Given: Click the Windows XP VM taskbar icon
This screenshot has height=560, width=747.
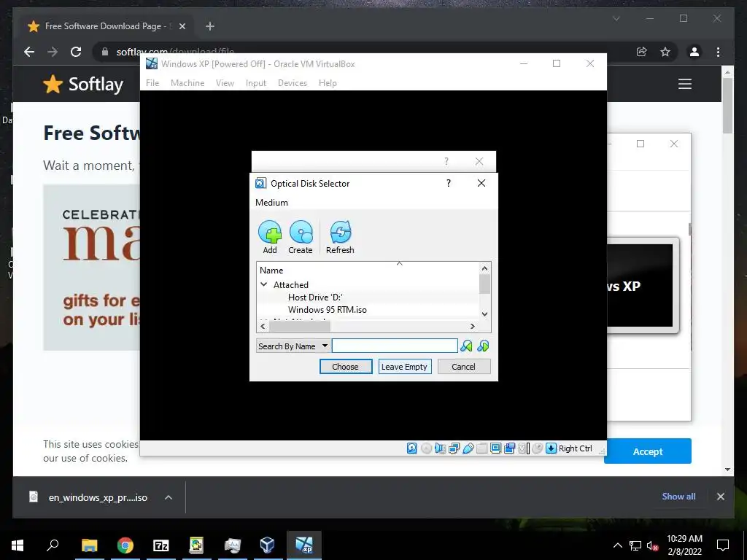Looking at the screenshot, I should [304, 545].
